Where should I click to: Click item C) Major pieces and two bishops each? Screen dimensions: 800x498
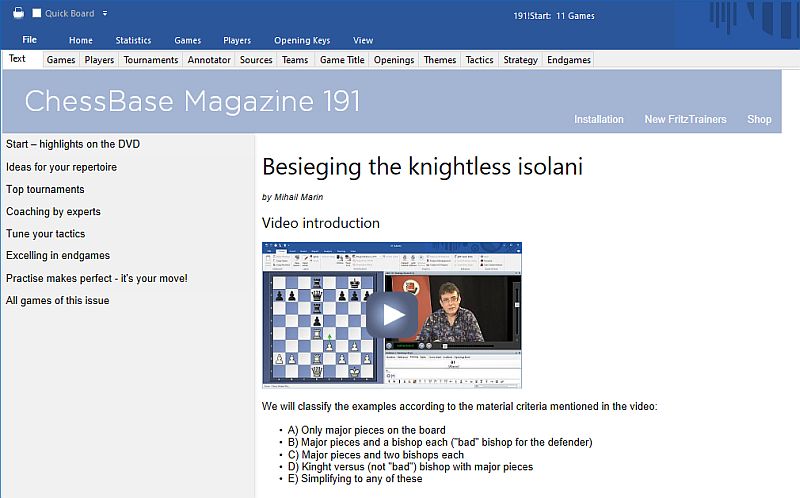point(376,455)
